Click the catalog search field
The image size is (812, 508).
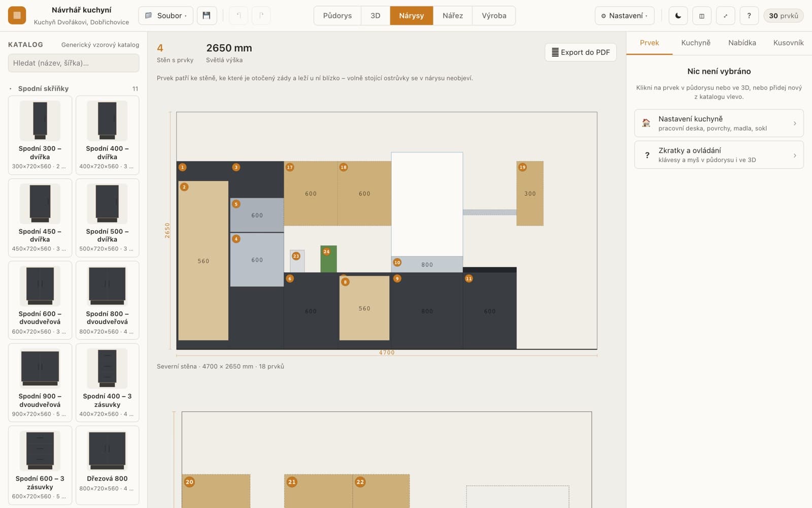[x=74, y=63]
